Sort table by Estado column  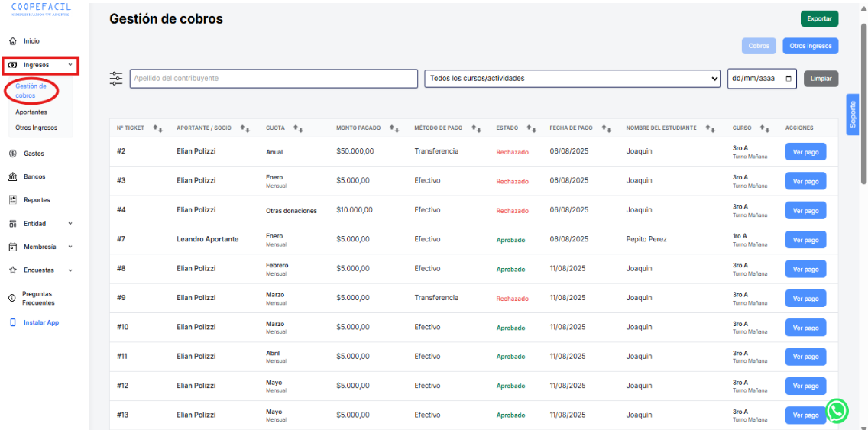pyautogui.click(x=531, y=128)
